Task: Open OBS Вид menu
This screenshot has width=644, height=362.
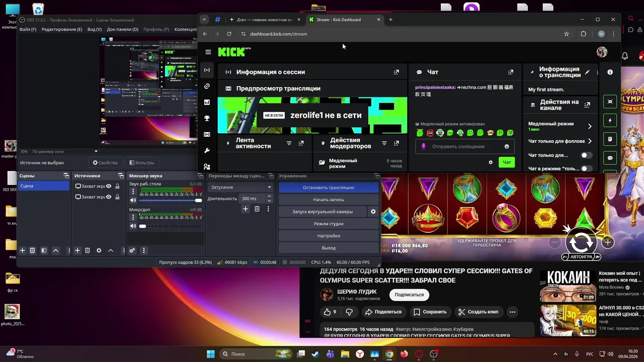Action: point(95,29)
